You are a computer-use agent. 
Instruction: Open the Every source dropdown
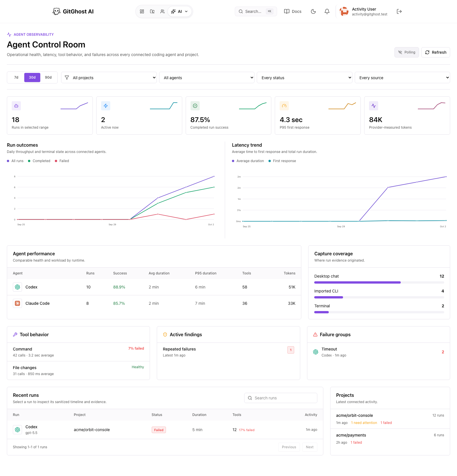(402, 77)
